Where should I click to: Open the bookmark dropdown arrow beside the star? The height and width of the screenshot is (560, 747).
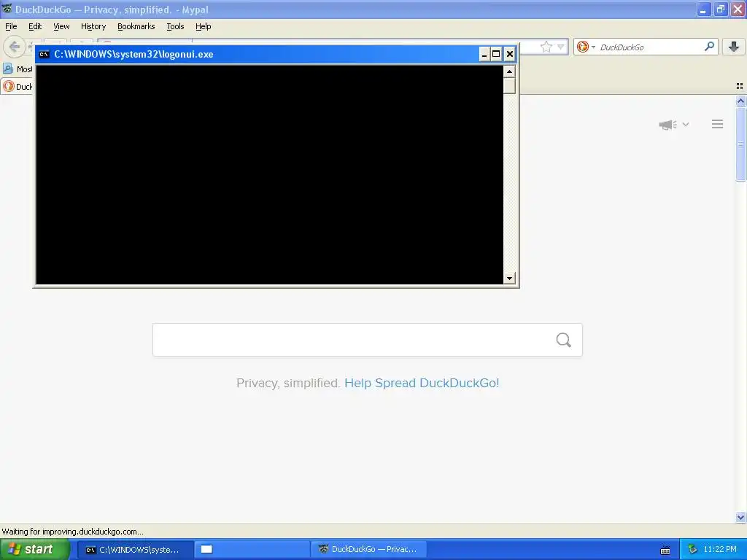pos(561,47)
